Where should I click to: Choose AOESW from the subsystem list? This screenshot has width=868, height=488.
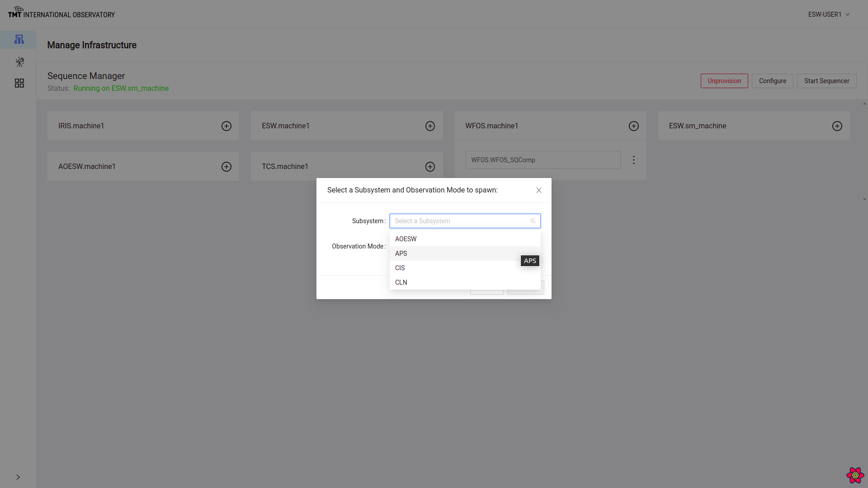[465, 239]
